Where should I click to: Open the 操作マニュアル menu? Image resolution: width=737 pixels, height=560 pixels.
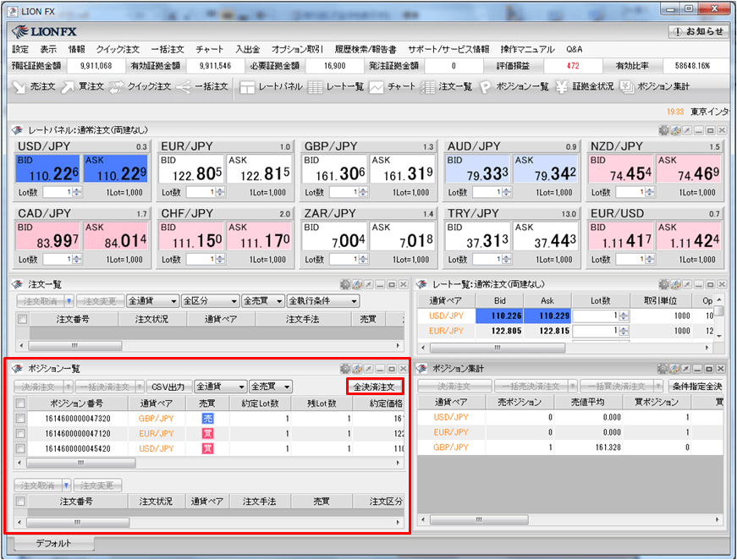point(527,49)
